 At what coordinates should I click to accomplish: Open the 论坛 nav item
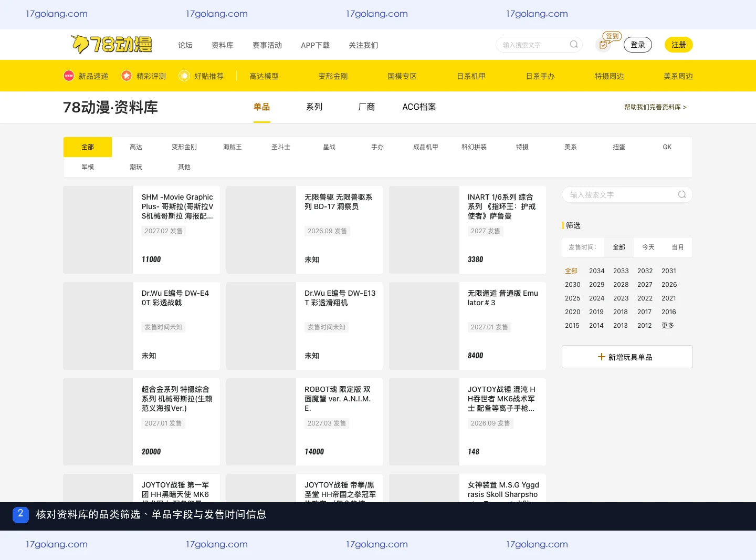[185, 45]
